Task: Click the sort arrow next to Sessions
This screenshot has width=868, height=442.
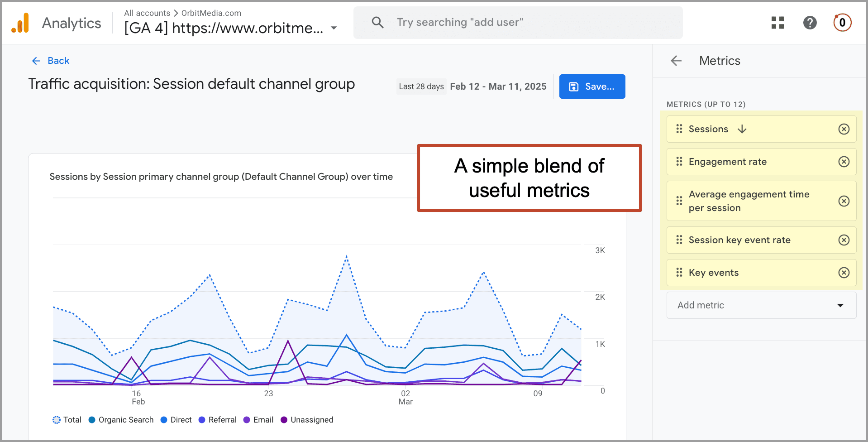Action: 742,129
